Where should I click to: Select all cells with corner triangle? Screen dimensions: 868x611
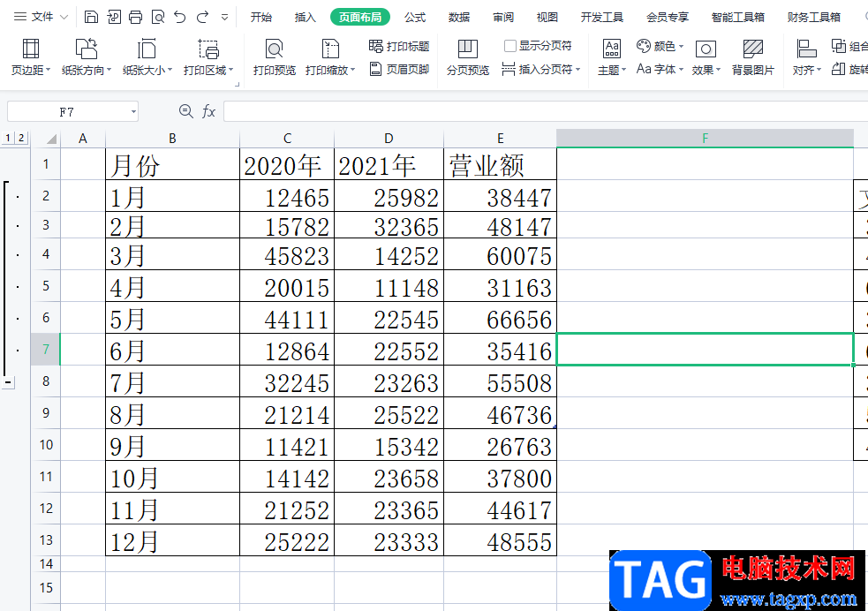[x=51, y=139]
